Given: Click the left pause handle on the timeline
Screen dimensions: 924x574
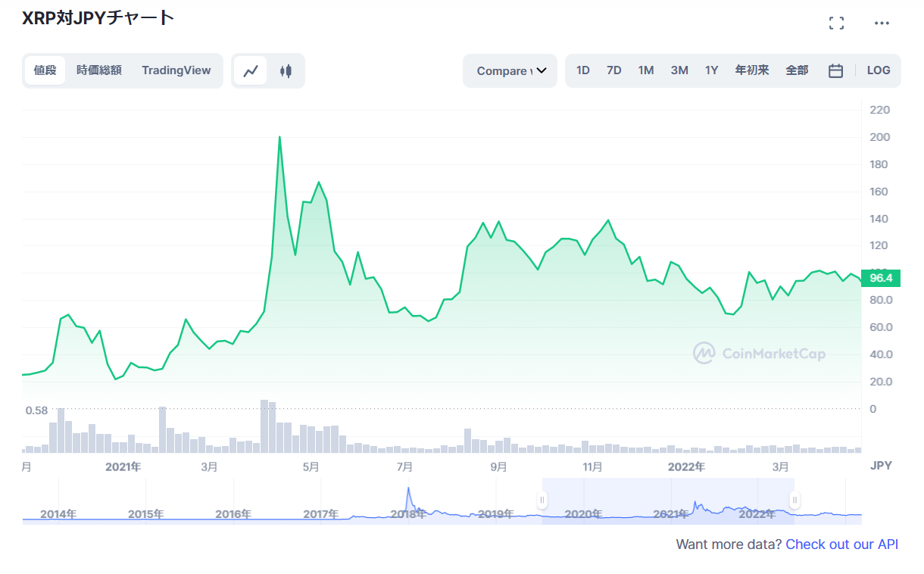Looking at the screenshot, I should [542, 500].
